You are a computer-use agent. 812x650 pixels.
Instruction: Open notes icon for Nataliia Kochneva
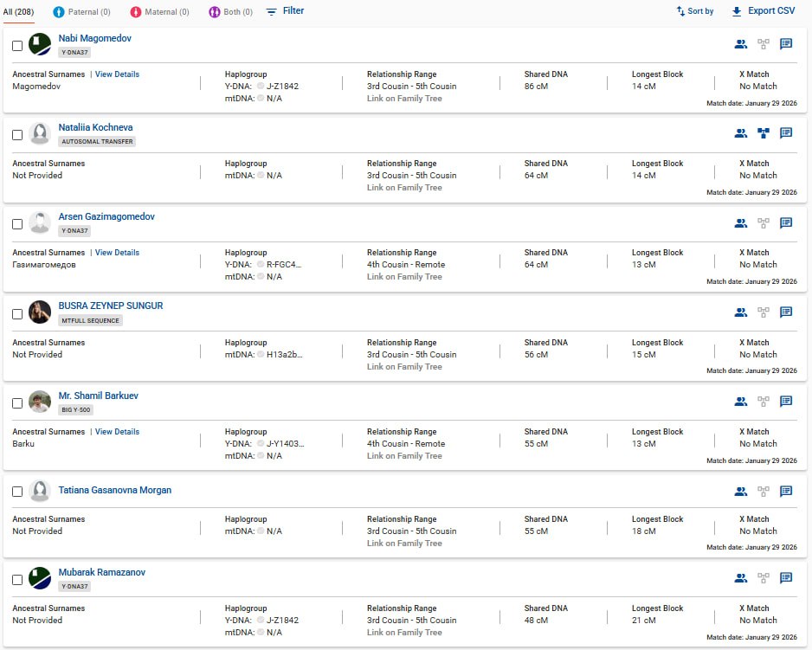[786, 133]
